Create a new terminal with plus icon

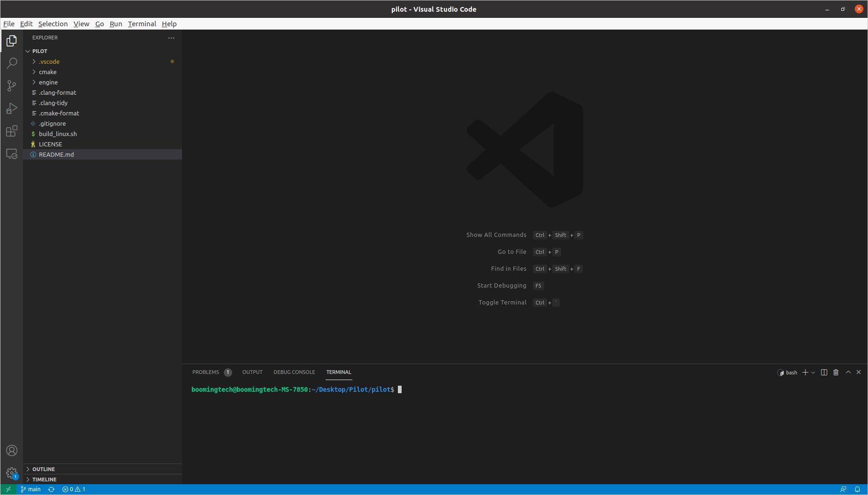click(x=805, y=372)
